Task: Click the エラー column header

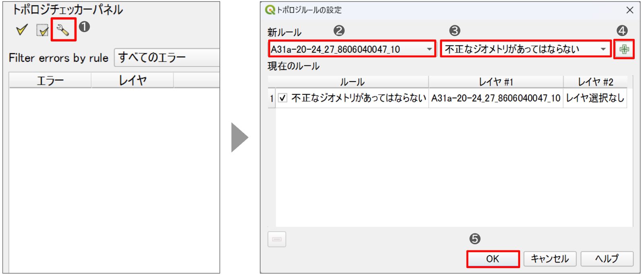Action: 50,81
